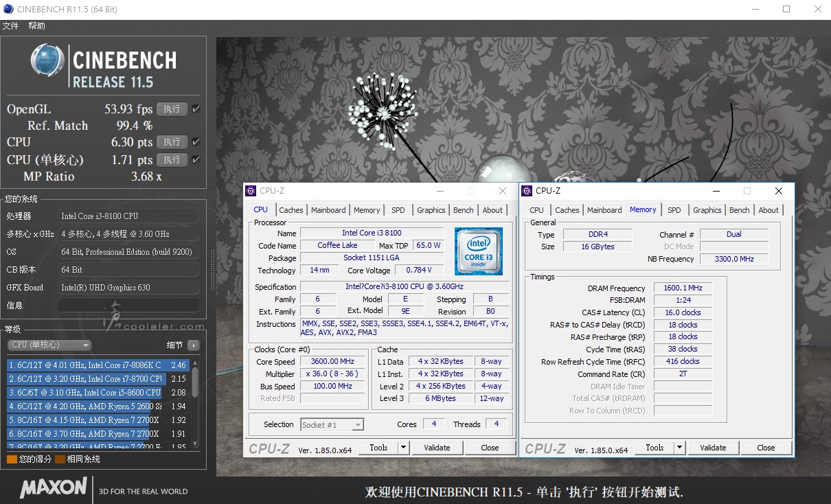The width and height of the screenshot is (831, 504).
Task: Switch to Graphics tab in right CPU-Z window
Action: tap(707, 210)
